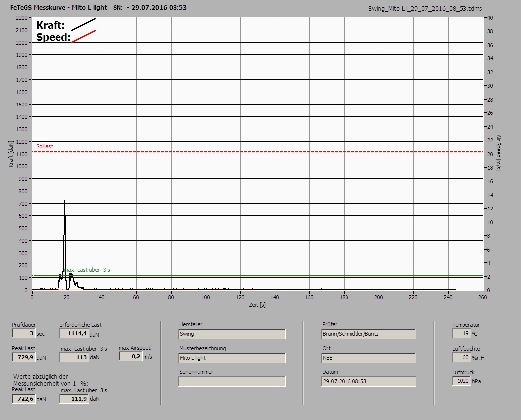Click the 20 tick on the Air Speed axis
The width and height of the screenshot is (521, 420).
click(490, 154)
